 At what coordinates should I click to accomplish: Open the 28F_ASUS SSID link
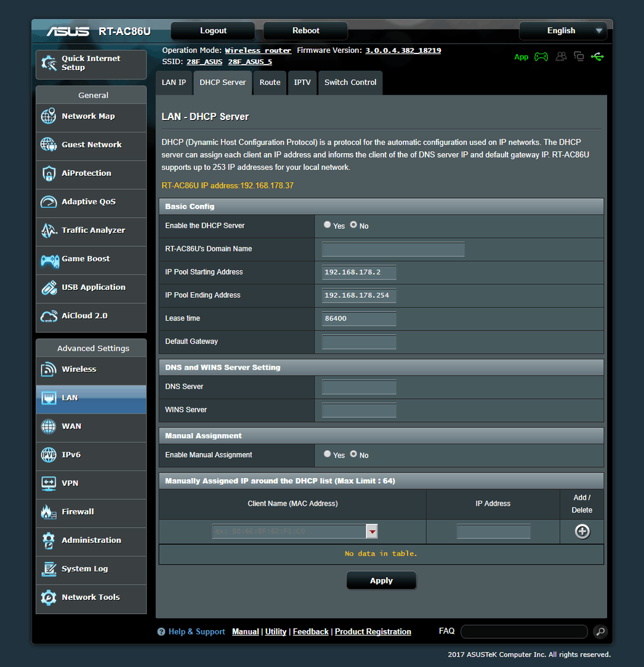pos(204,62)
